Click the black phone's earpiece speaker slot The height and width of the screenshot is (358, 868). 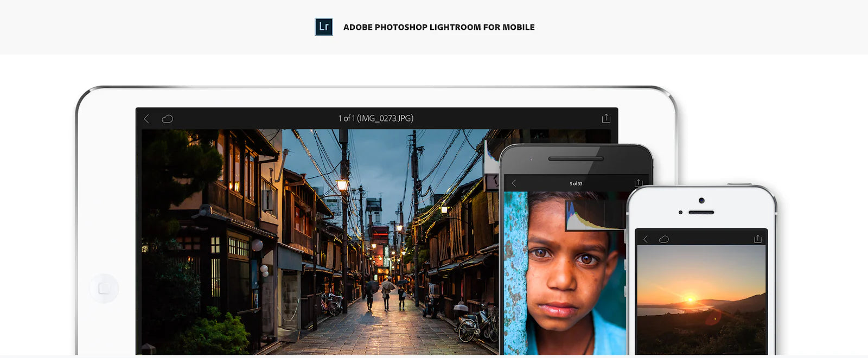tap(576, 159)
